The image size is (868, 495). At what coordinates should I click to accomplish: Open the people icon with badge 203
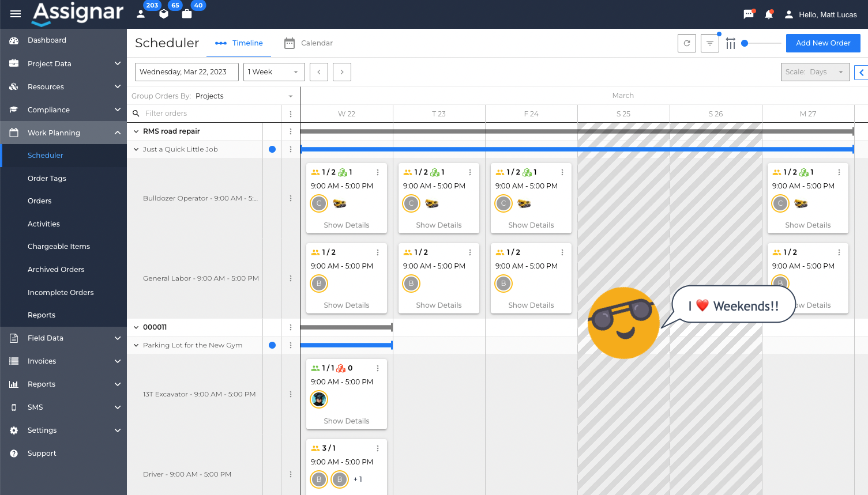pos(141,14)
